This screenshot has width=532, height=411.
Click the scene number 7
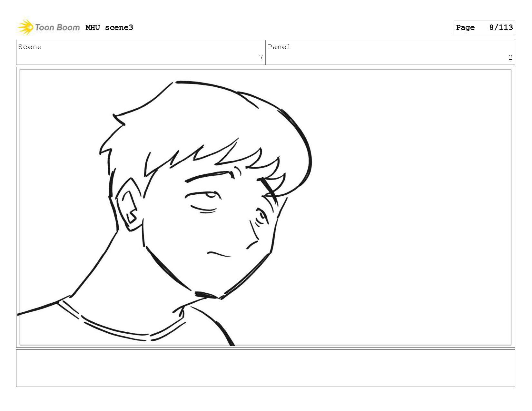click(261, 57)
